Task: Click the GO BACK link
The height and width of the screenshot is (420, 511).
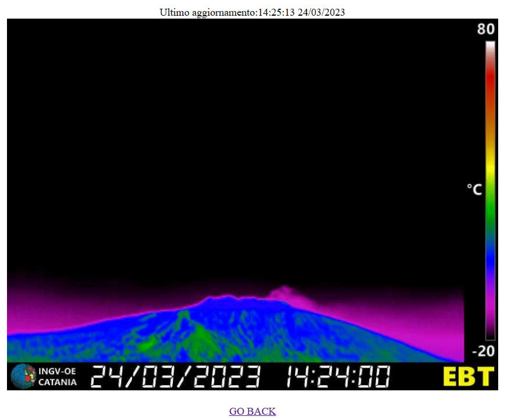Action: [252, 411]
